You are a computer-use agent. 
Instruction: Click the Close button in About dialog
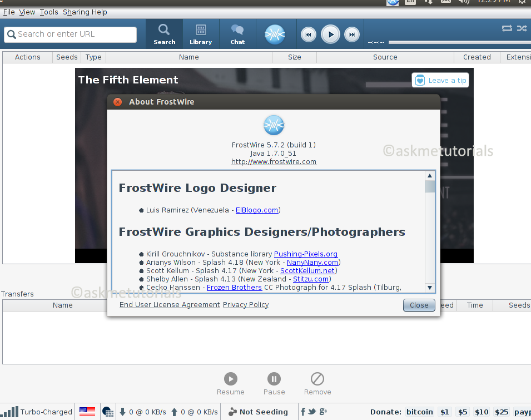(419, 305)
